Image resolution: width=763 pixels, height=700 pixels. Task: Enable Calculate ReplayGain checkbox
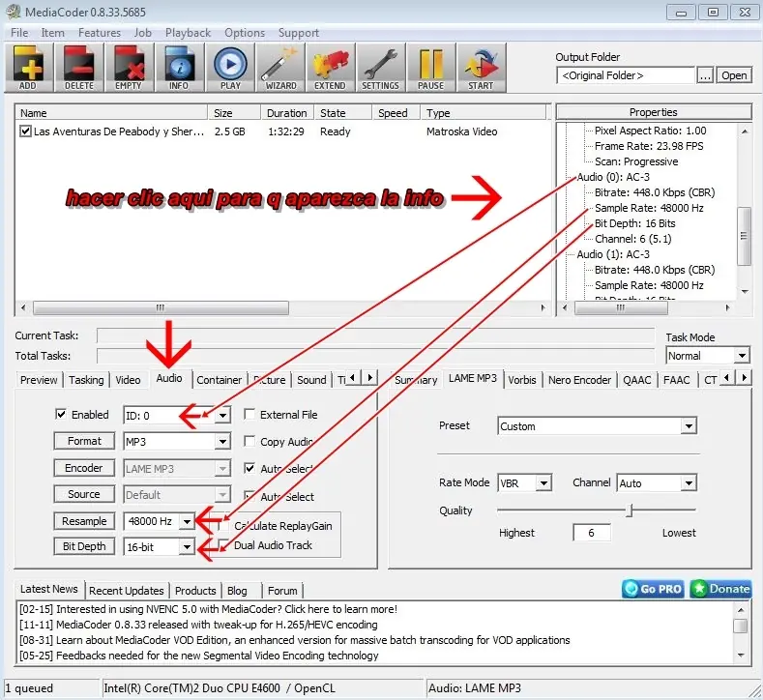223,525
